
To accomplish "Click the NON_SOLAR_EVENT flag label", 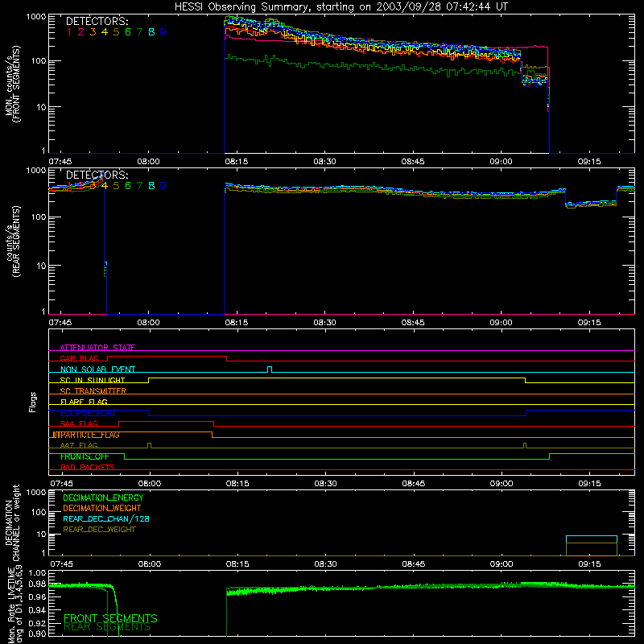I will (97, 369).
